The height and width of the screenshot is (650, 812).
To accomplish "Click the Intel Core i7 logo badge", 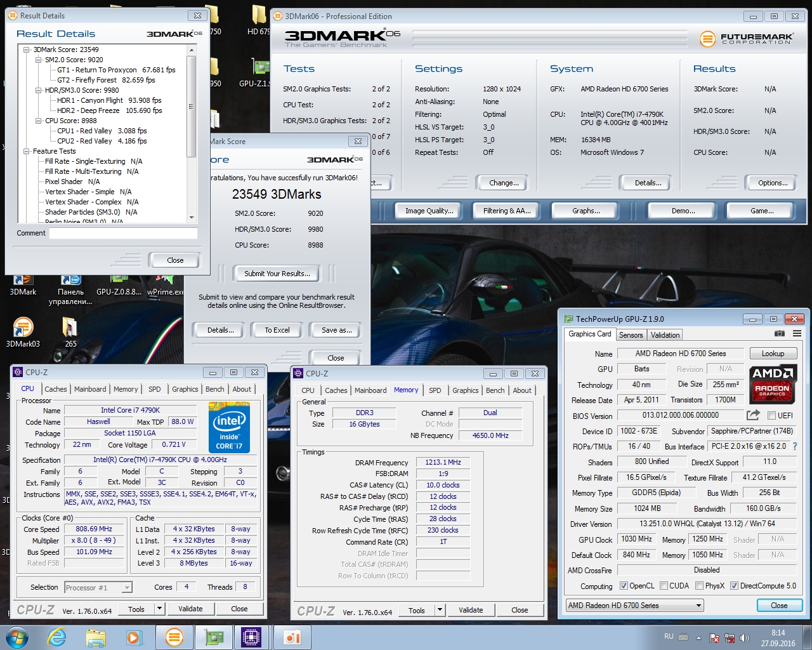I will 229,427.
